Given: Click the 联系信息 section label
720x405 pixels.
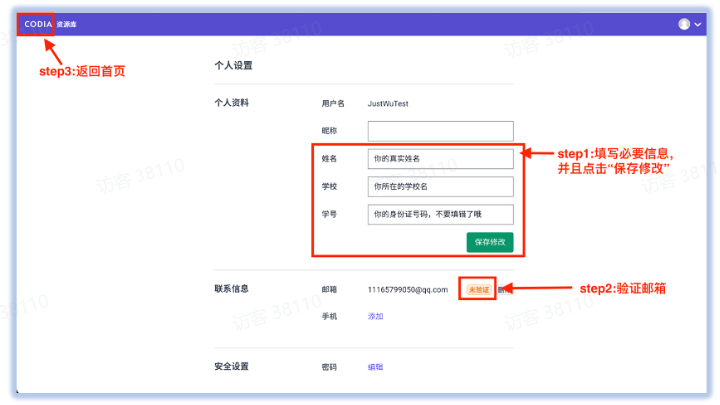Looking at the screenshot, I should tap(231, 289).
